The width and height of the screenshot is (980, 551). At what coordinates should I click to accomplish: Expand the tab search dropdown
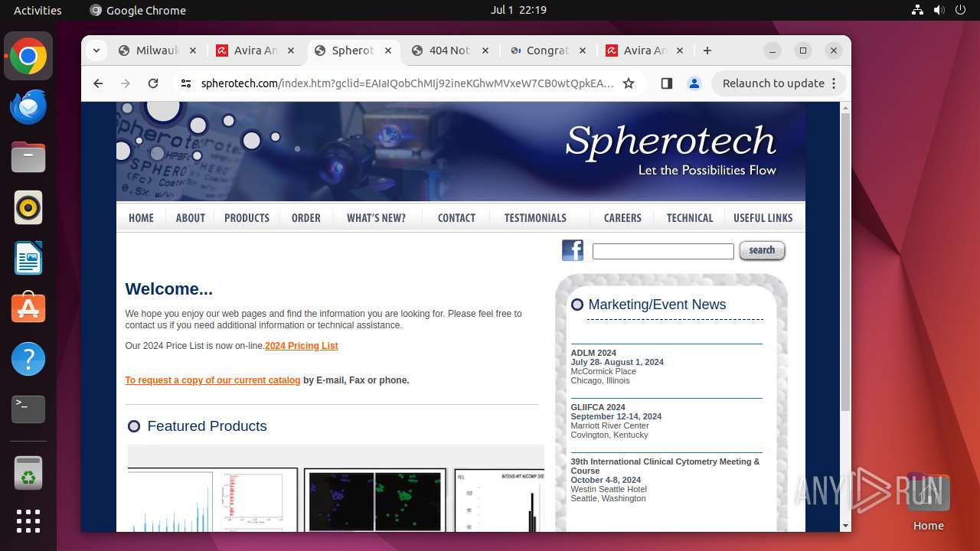[96, 51]
